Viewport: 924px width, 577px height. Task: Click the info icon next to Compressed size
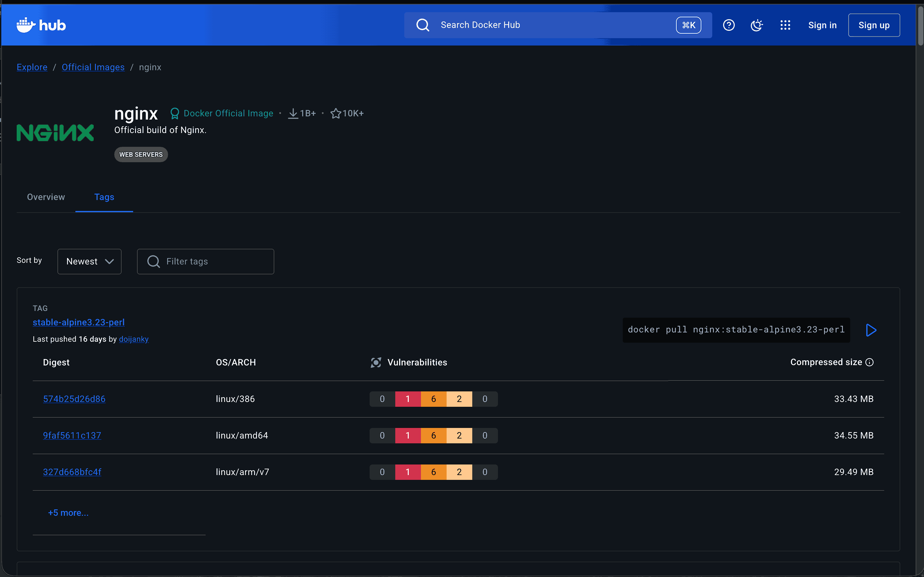(870, 363)
